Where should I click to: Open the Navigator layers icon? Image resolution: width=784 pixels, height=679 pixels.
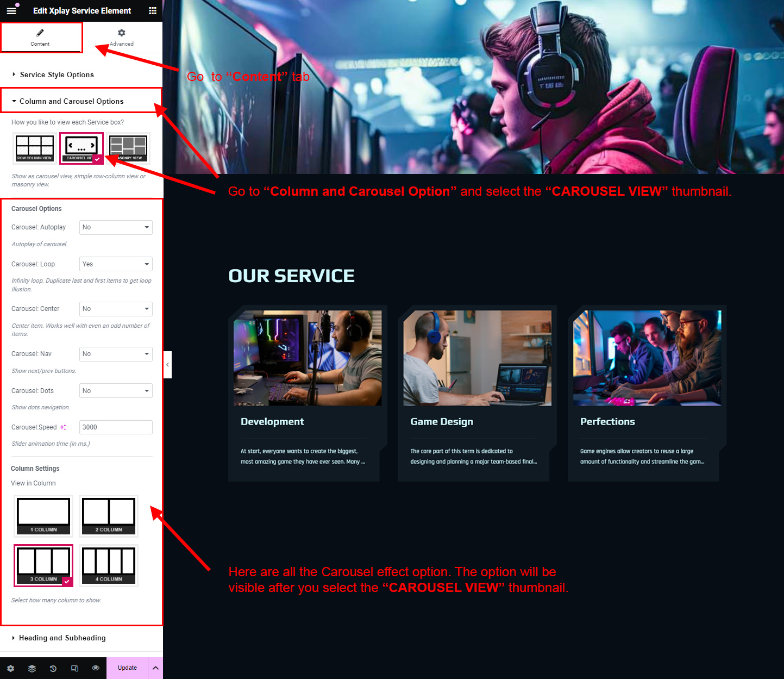point(32,668)
